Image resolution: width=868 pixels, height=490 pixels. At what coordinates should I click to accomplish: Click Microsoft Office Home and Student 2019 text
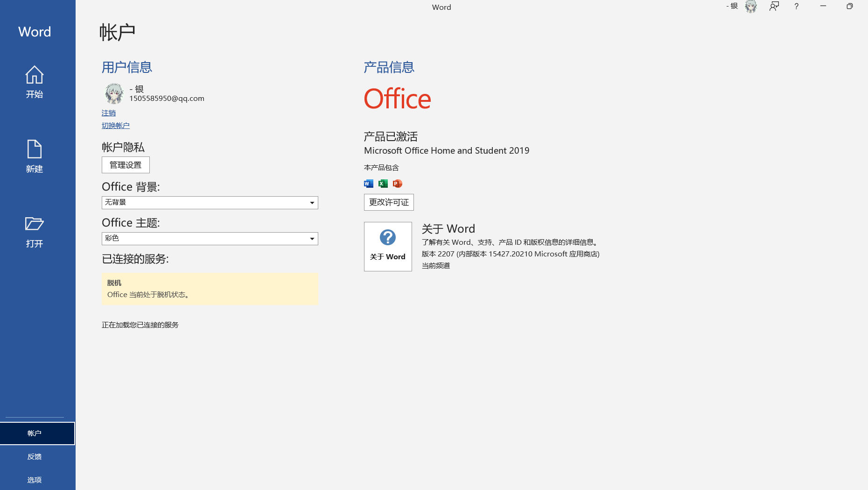click(x=447, y=150)
